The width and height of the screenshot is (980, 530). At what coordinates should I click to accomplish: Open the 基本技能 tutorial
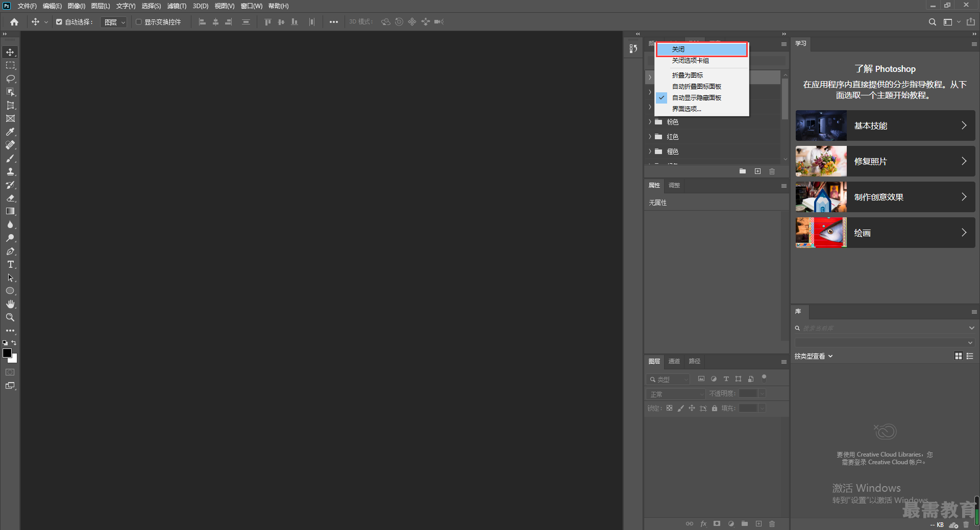[x=885, y=125]
